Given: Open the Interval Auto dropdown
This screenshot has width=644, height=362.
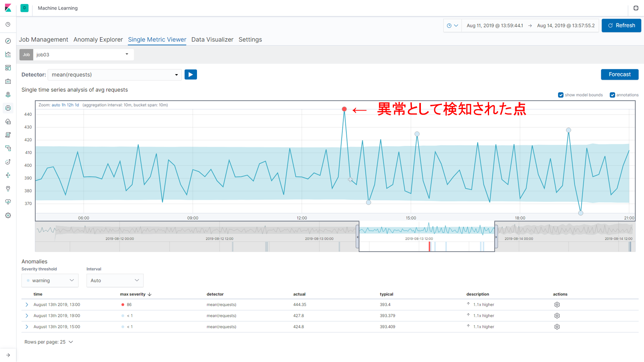Looking at the screenshot, I should coord(115,280).
